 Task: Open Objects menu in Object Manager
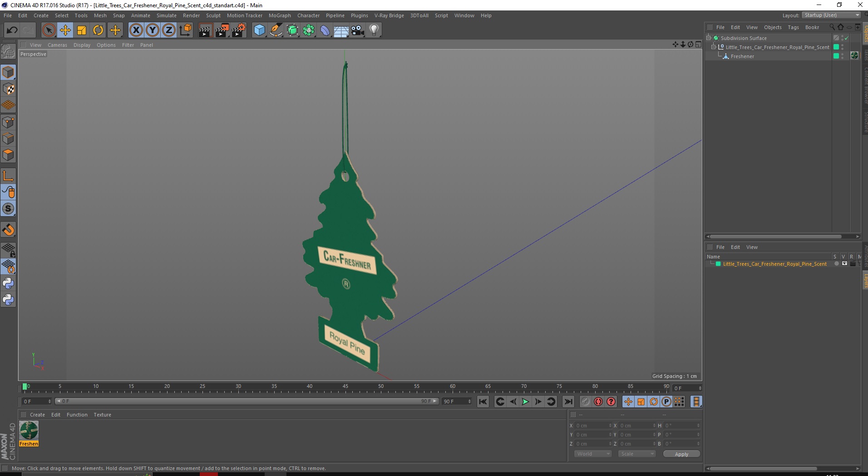click(x=773, y=27)
